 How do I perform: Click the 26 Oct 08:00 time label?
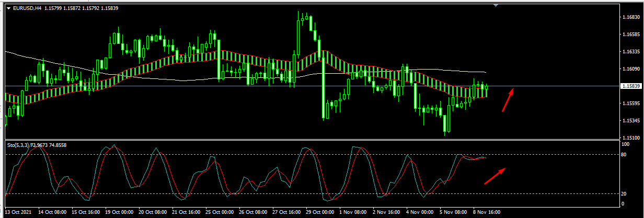coord(254,212)
